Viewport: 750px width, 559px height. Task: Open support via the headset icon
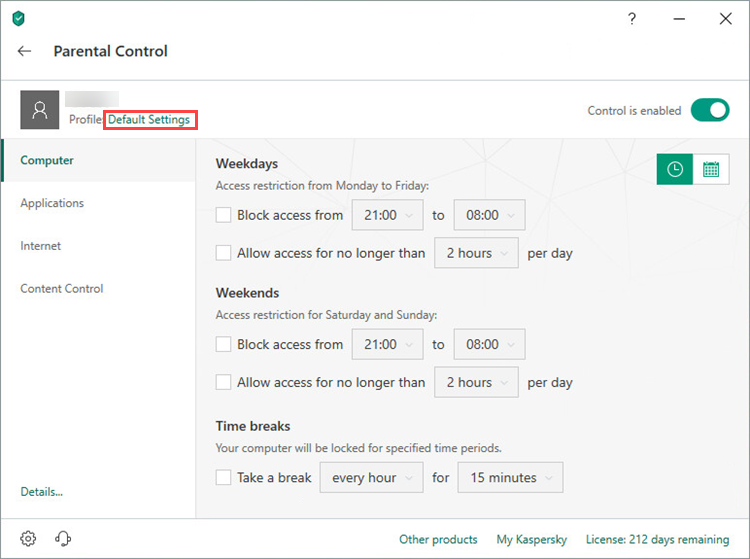tap(63, 539)
